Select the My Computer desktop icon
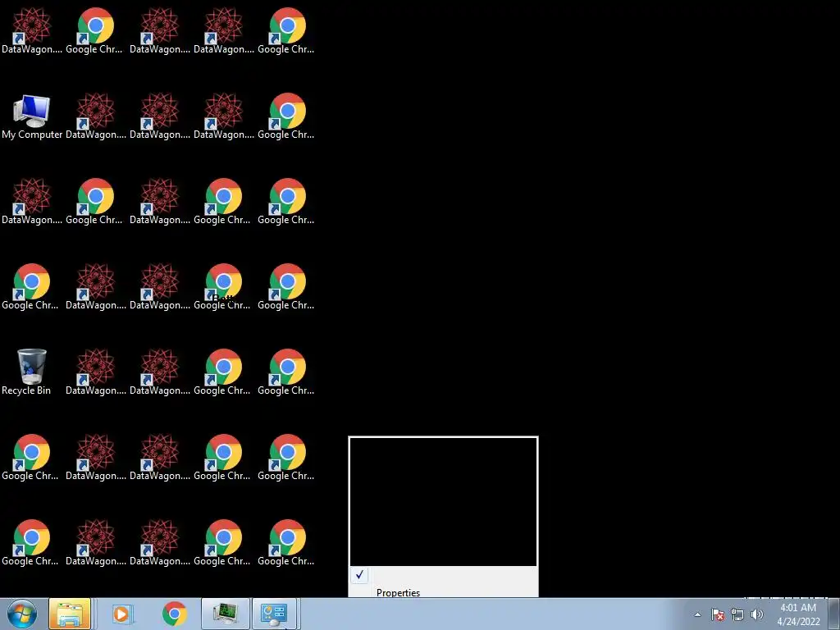This screenshot has width=840, height=630. [x=32, y=117]
